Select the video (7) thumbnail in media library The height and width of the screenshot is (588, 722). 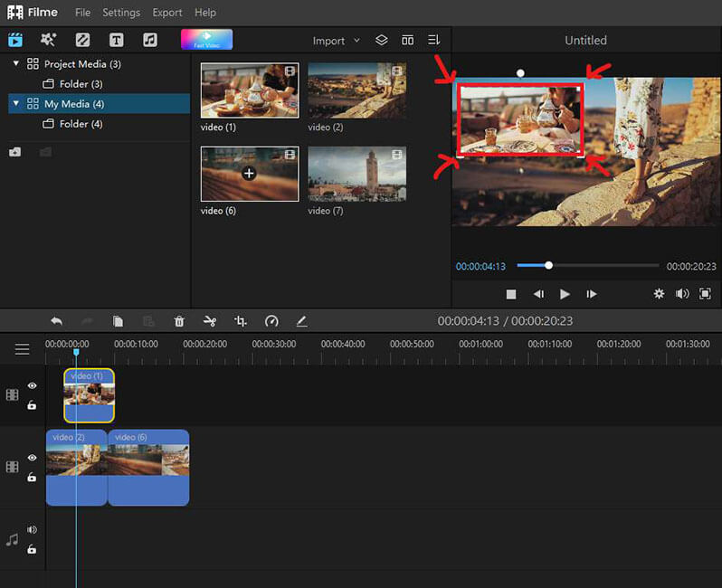(x=356, y=174)
